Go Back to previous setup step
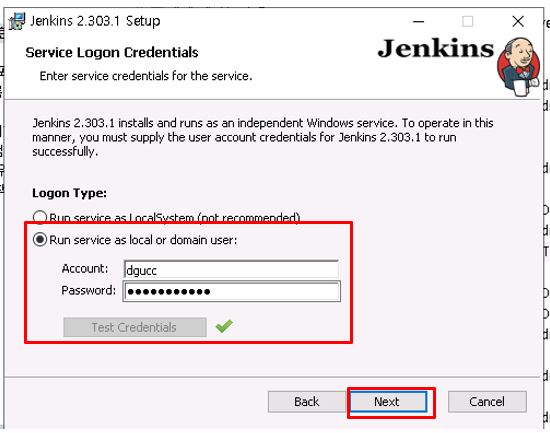The width and height of the screenshot is (550, 433). (307, 401)
